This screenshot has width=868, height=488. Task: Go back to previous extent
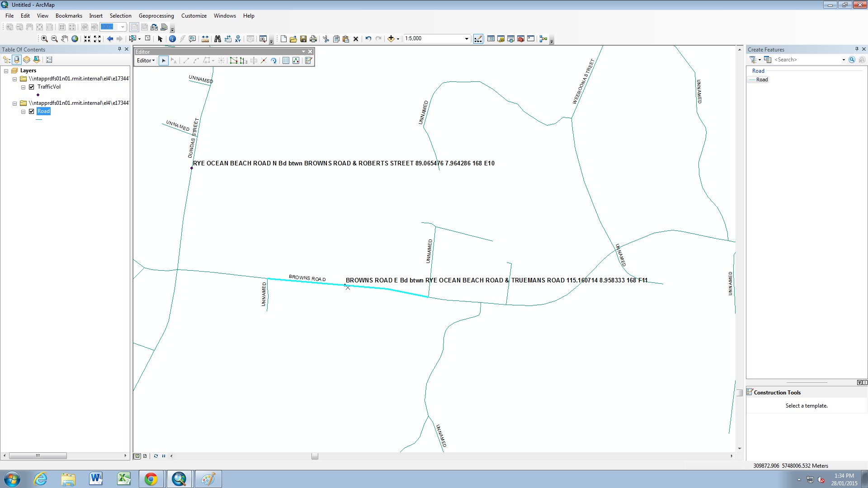110,39
